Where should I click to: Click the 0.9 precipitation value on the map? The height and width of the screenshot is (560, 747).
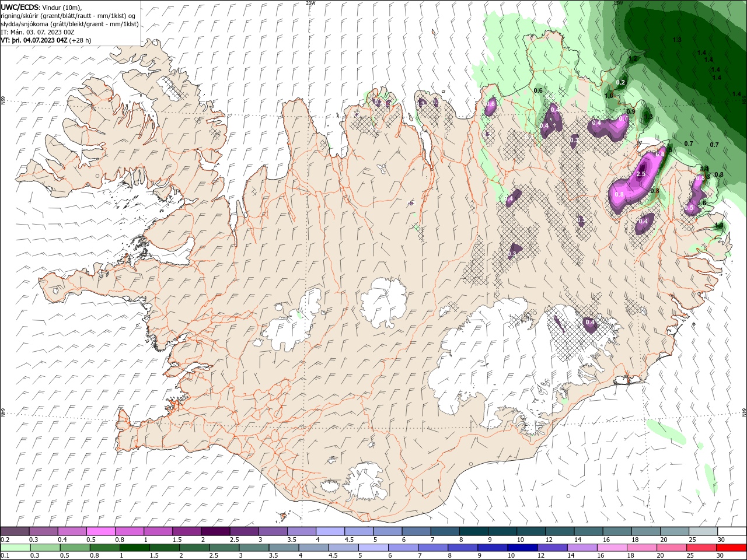[x=631, y=111]
